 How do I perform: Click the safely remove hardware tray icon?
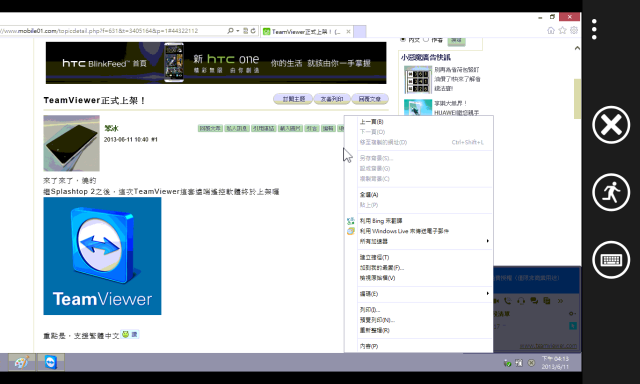click(x=507, y=363)
